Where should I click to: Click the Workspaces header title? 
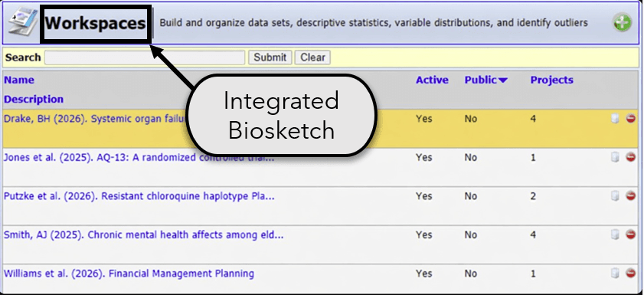tap(95, 24)
